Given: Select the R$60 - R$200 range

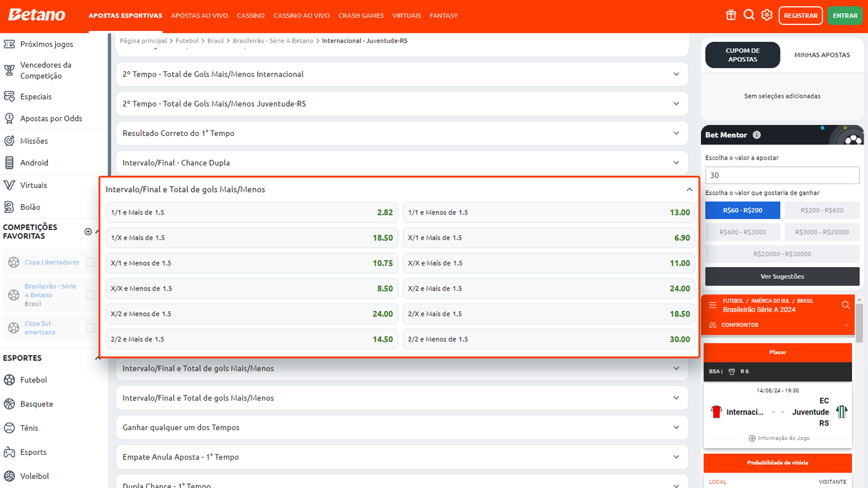Looking at the screenshot, I should pos(742,210).
